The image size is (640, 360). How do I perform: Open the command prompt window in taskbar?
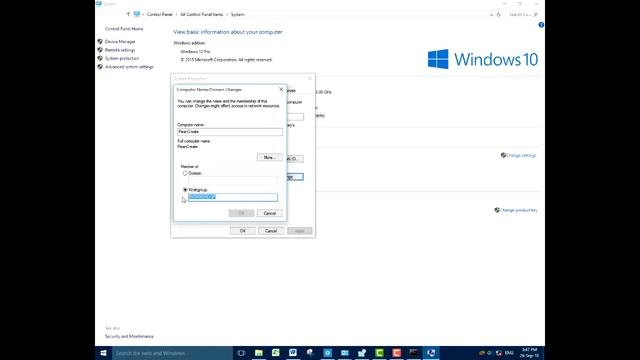tap(413, 353)
